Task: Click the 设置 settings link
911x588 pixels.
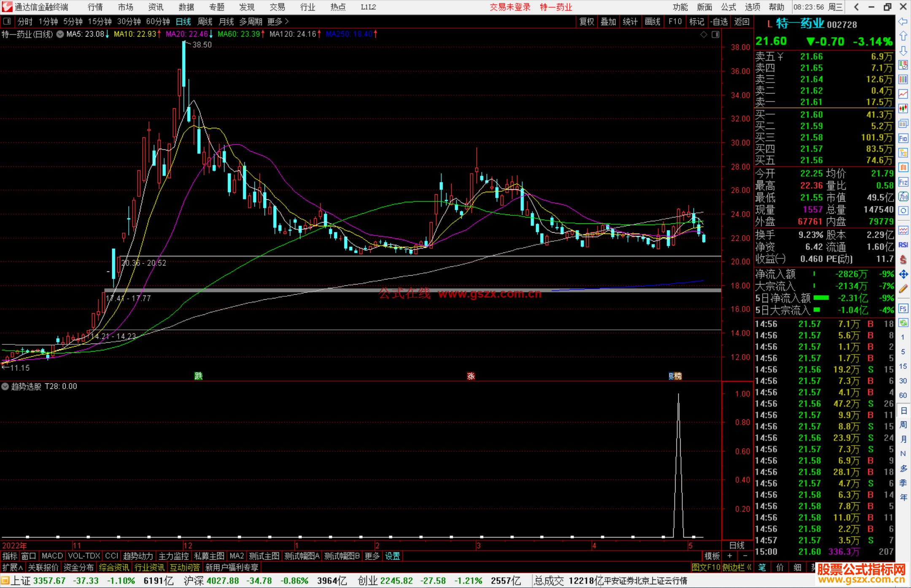Action: (x=392, y=556)
